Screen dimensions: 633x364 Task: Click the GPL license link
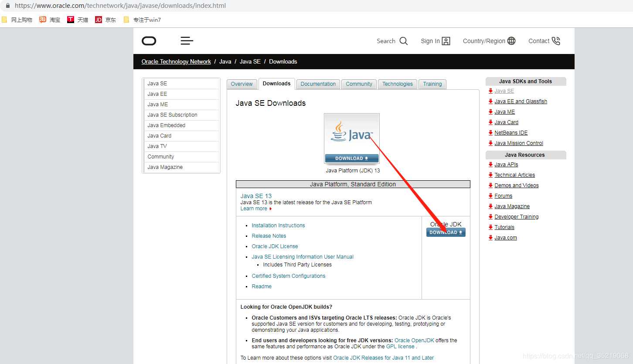click(400, 347)
